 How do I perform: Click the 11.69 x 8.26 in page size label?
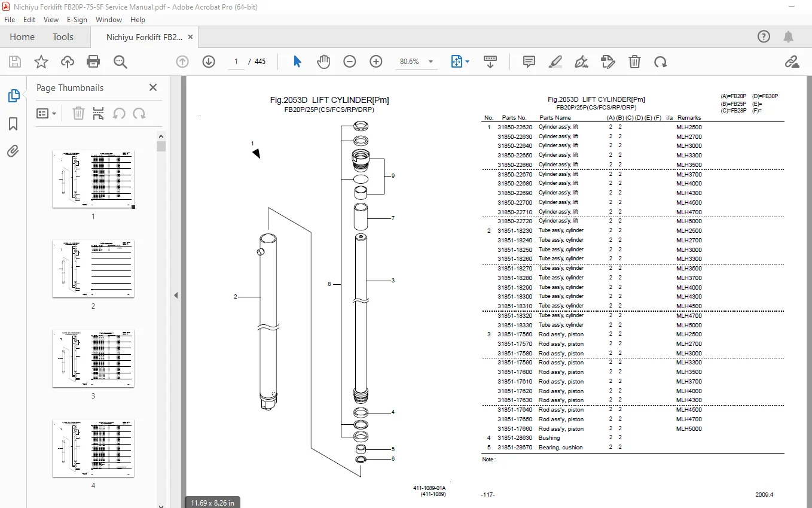212,503
